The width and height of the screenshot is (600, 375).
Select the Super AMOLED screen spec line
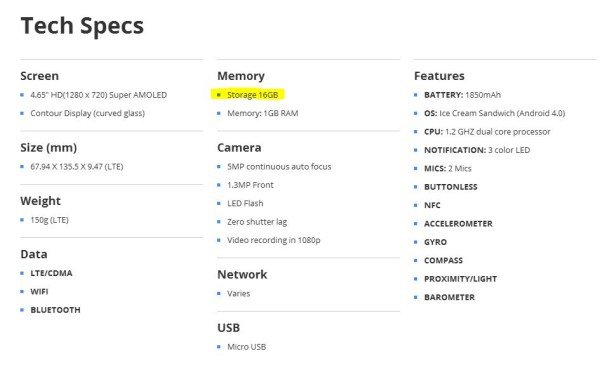[98, 95]
